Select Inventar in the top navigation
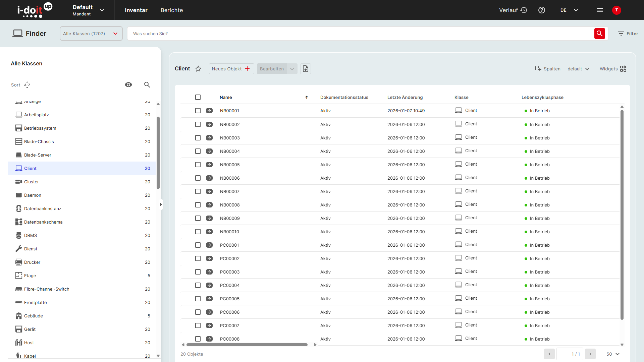Screen dimensions: 644x362 (136, 10)
